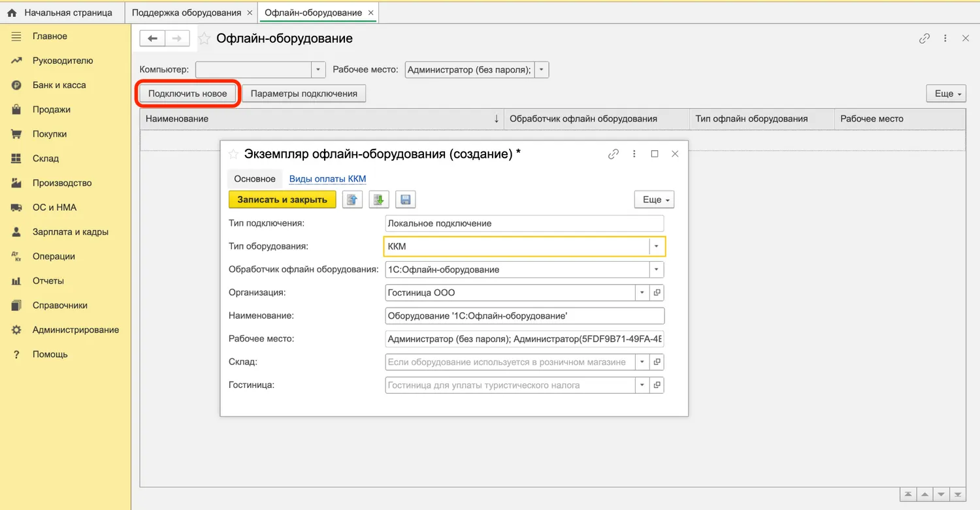The image size is (980, 510).
Task: Go back with the left arrow button
Action: pyautogui.click(x=152, y=39)
